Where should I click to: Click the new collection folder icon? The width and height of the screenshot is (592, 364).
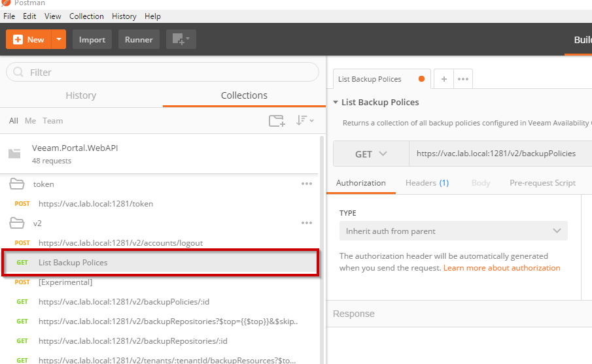tap(277, 121)
